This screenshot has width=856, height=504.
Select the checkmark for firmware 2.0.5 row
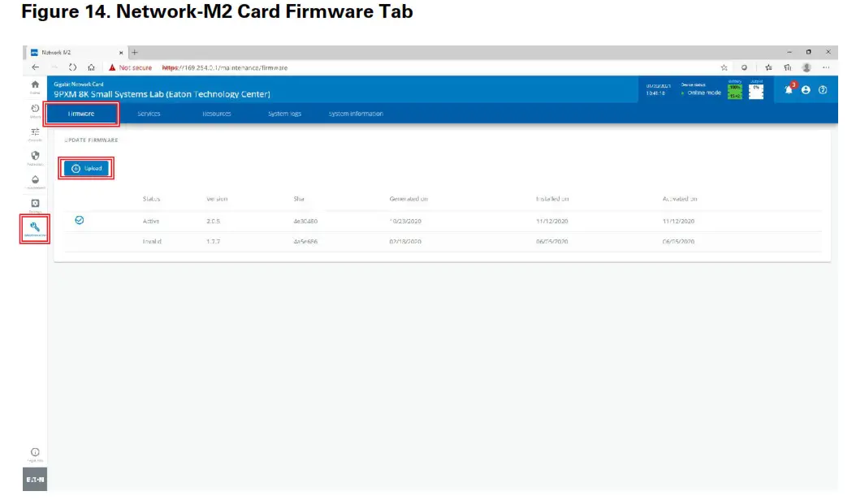click(x=79, y=220)
